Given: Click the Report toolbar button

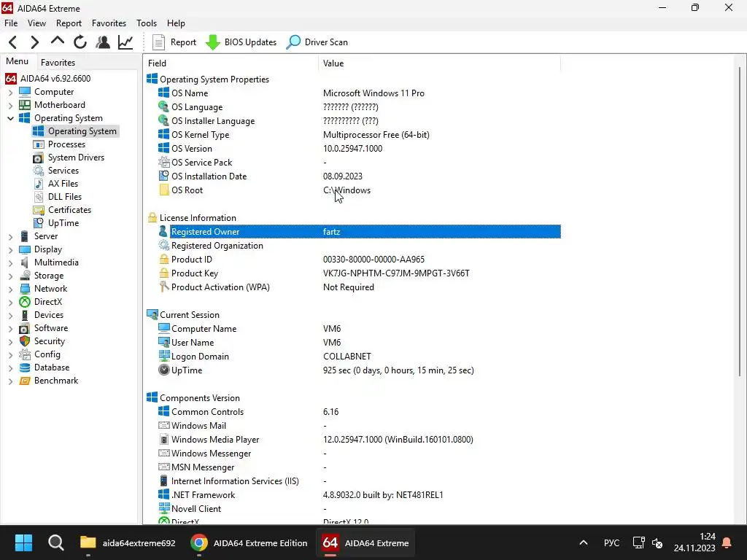Looking at the screenshot, I should click(174, 42).
